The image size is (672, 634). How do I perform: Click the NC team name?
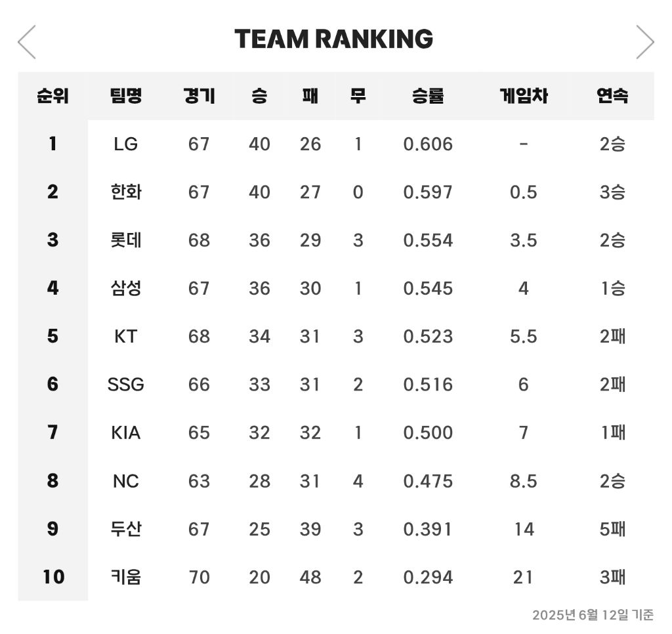(125, 481)
